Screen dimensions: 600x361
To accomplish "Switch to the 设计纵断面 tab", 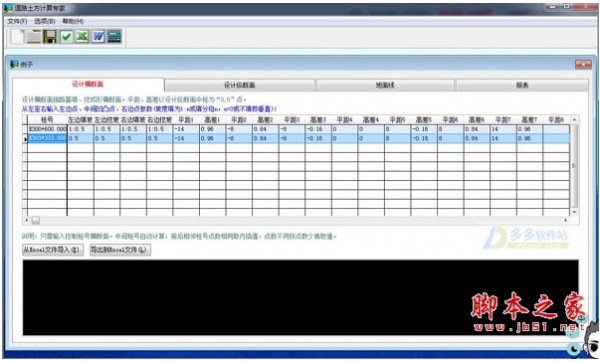I will pos(240,85).
